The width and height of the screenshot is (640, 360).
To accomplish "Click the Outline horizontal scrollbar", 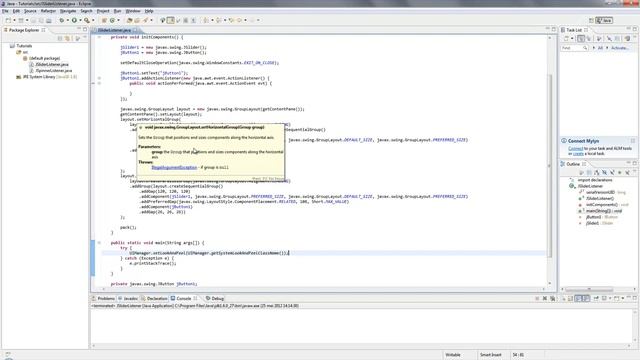I will (x=589, y=289).
